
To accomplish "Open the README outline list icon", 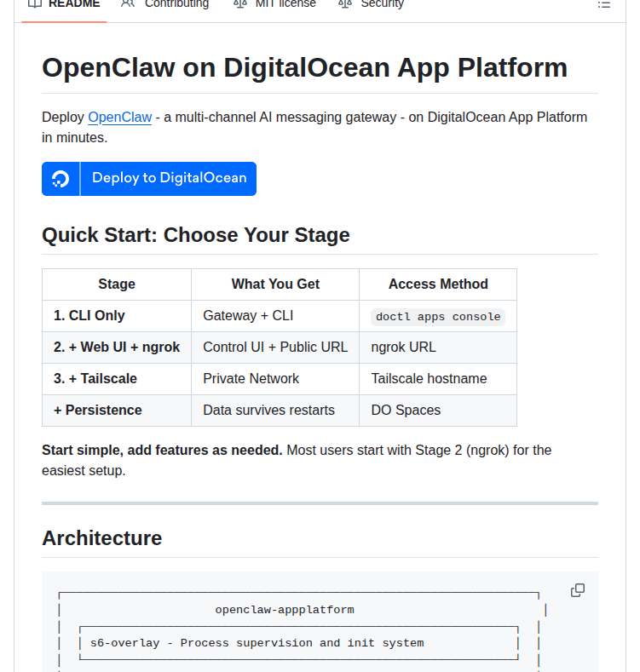I will point(604,5).
